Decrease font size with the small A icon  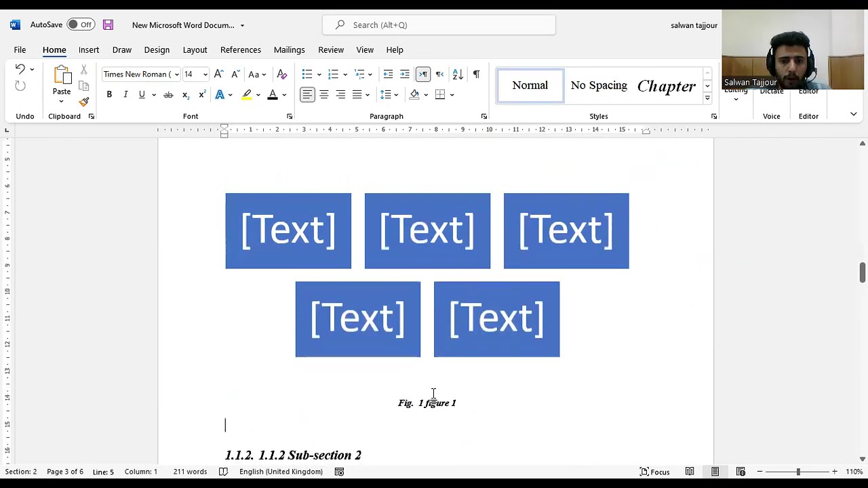pyautogui.click(x=235, y=74)
